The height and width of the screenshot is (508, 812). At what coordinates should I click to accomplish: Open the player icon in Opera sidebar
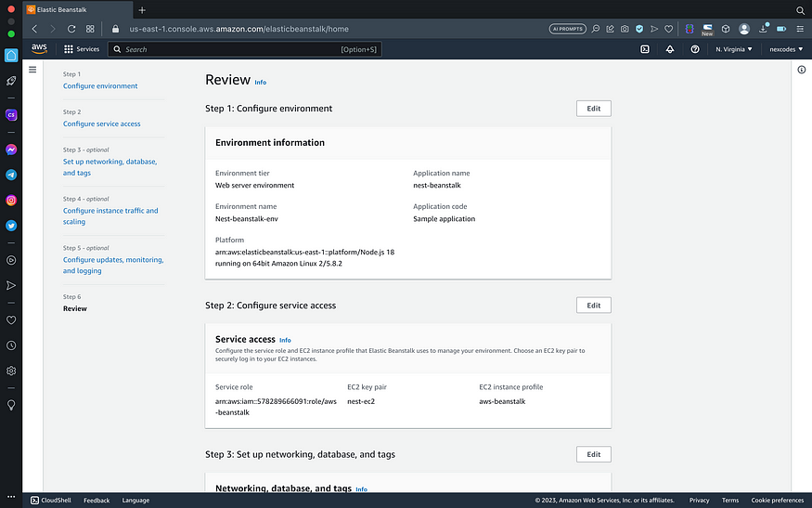(x=11, y=260)
